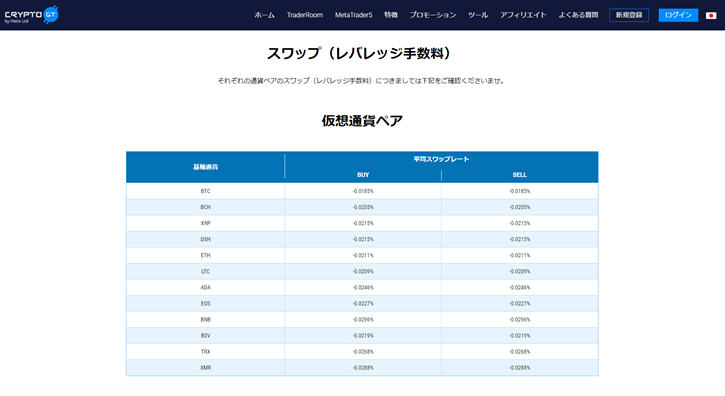Click the 新規登録 button
725x396 pixels.
click(x=629, y=15)
